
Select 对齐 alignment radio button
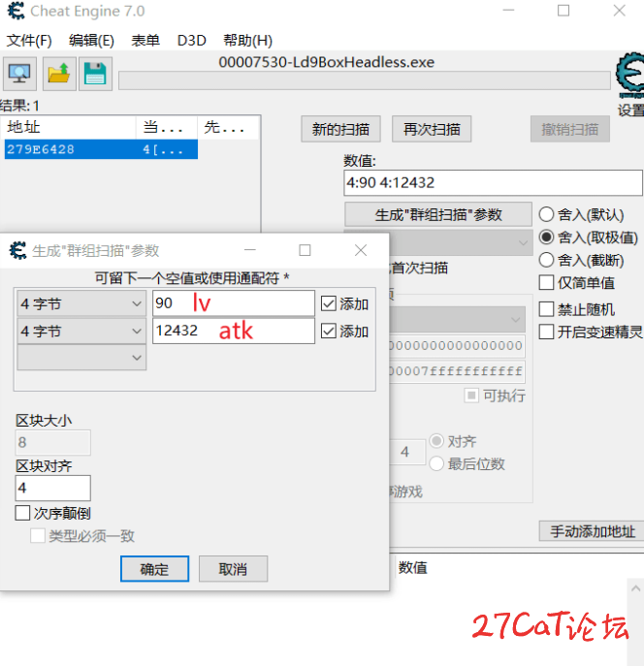(x=436, y=441)
